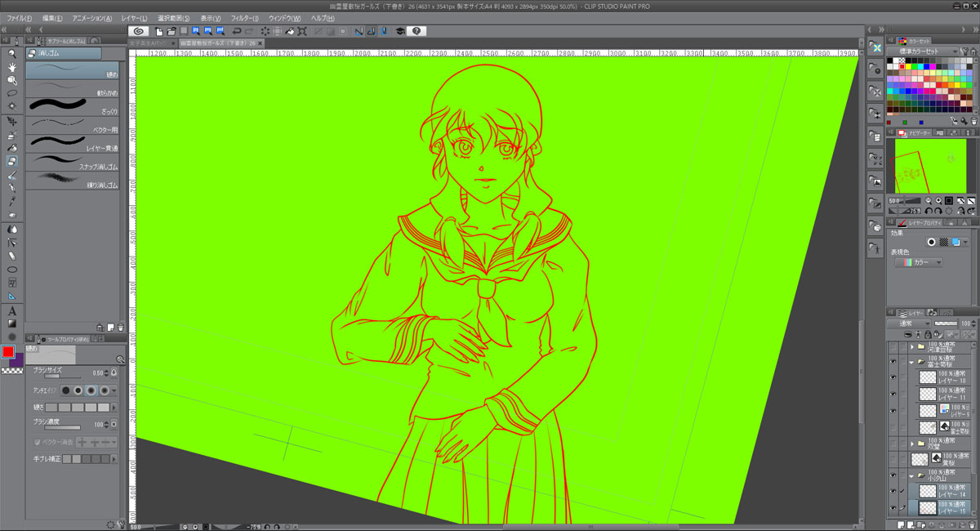Open the アニメーション menu
980x531 pixels.
pos(92,18)
